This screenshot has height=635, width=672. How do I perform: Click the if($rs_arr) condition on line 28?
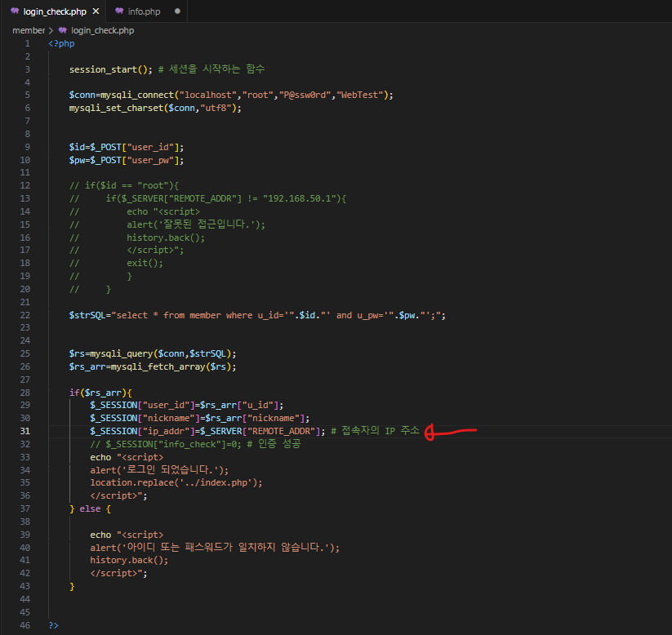point(98,393)
